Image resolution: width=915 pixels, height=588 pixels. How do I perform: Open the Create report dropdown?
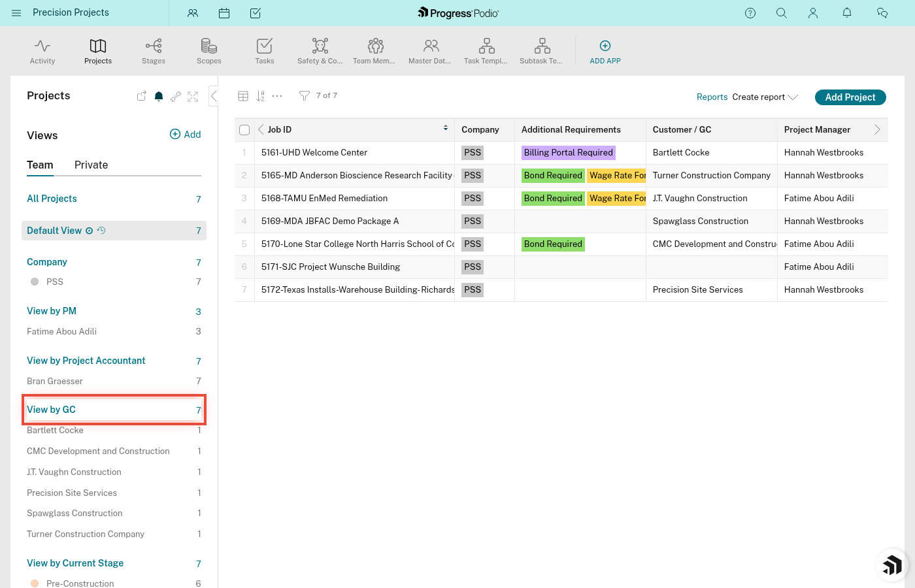coord(765,97)
